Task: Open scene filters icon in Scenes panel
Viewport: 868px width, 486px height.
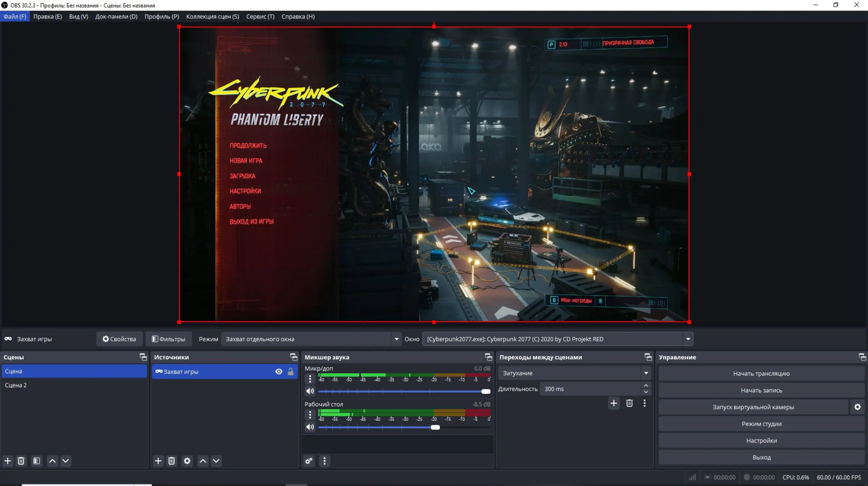Action: point(37,461)
